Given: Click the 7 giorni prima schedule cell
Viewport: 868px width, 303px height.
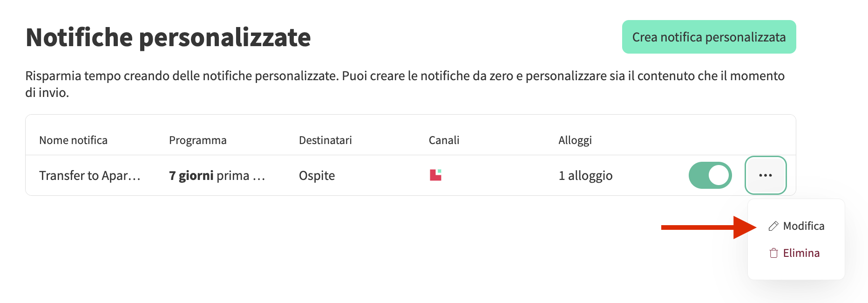Looking at the screenshot, I should (217, 176).
